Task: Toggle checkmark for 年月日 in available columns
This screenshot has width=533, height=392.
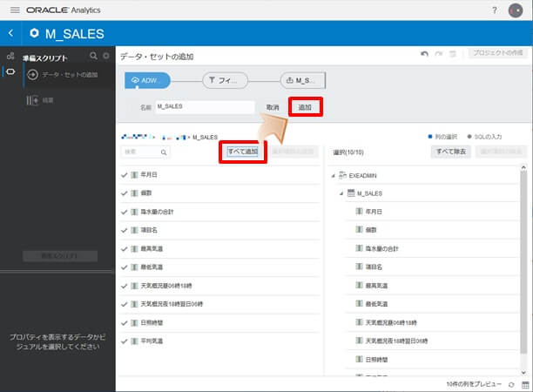Action: point(125,175)
